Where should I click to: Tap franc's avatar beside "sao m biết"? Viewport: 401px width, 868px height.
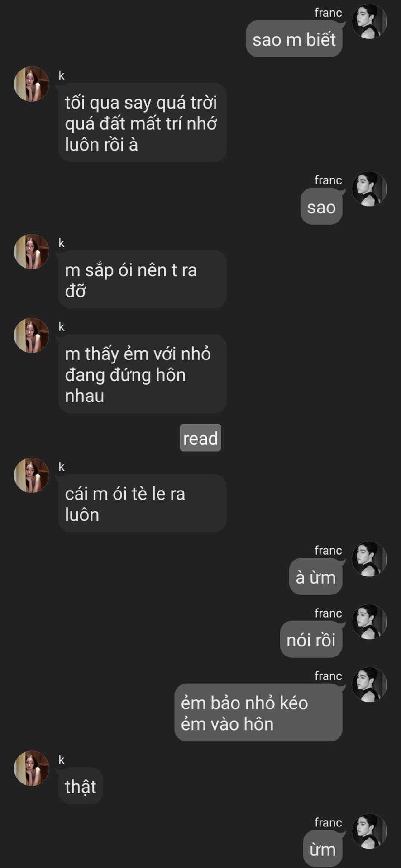[x=369, y=21]
